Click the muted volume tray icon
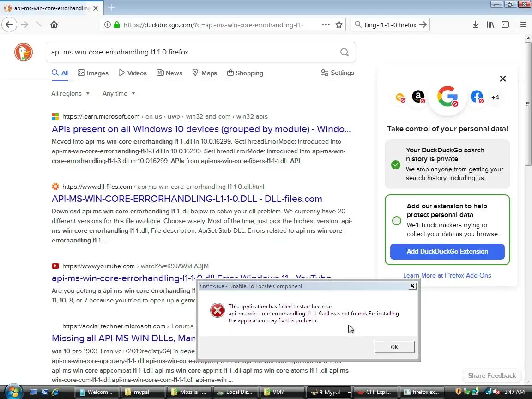 pyautogui.click(x=496, y=392)
